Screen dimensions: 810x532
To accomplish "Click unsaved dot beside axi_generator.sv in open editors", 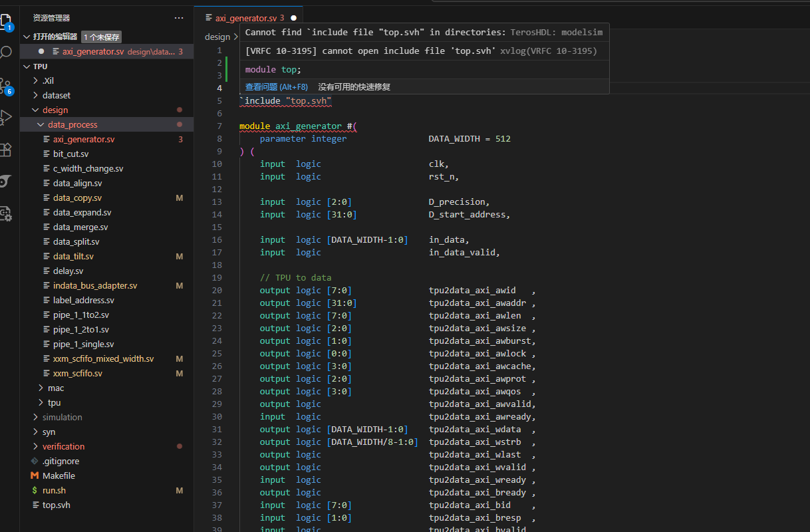I will [x=41, y=51].
